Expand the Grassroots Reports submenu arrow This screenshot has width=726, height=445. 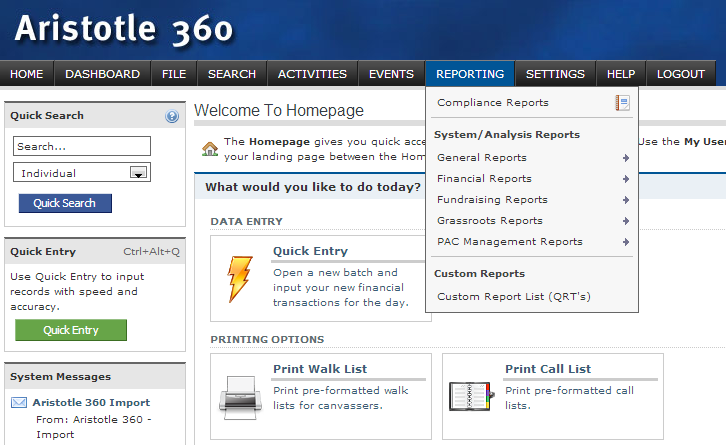coord(626,221)
